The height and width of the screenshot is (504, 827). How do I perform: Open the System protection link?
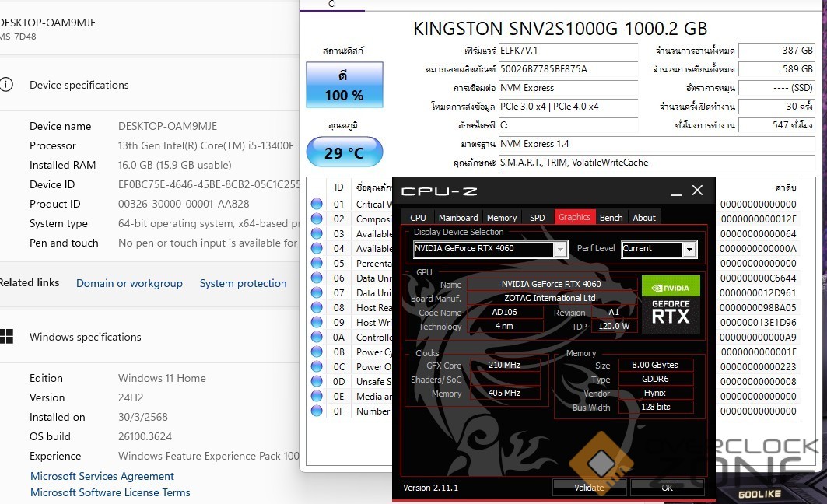coord(243,284)
